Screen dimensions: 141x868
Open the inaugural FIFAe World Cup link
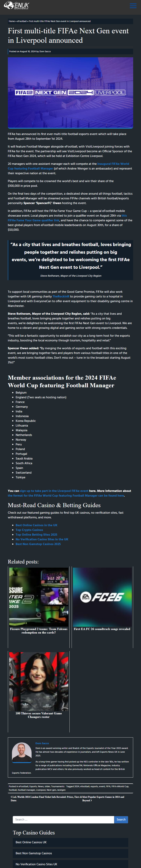113,164
